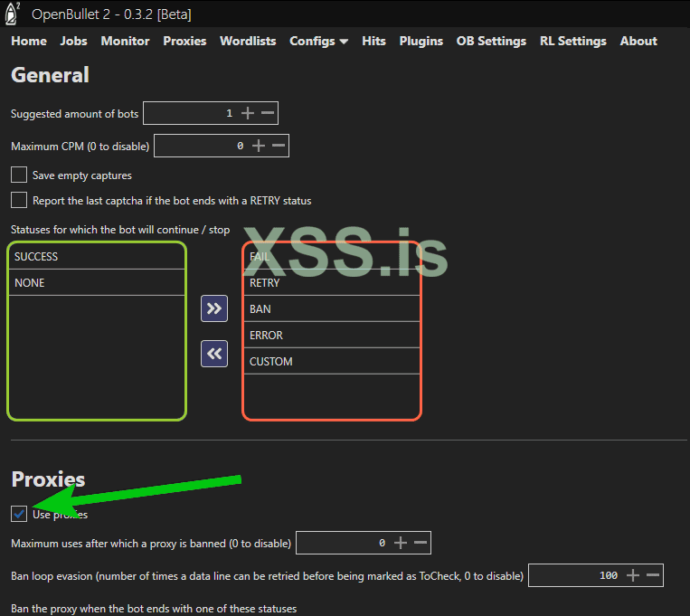Image resolution: width=690 pixels, height=616 pixels.
Task: Open the Monitor page
Action: click(125, 41)
